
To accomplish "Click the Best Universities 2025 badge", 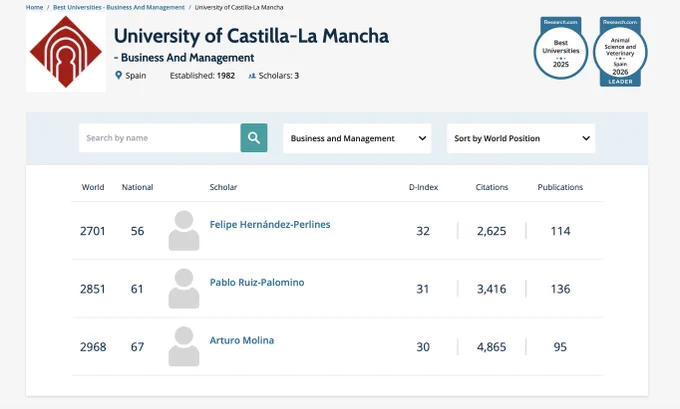I will pos(561,49).
